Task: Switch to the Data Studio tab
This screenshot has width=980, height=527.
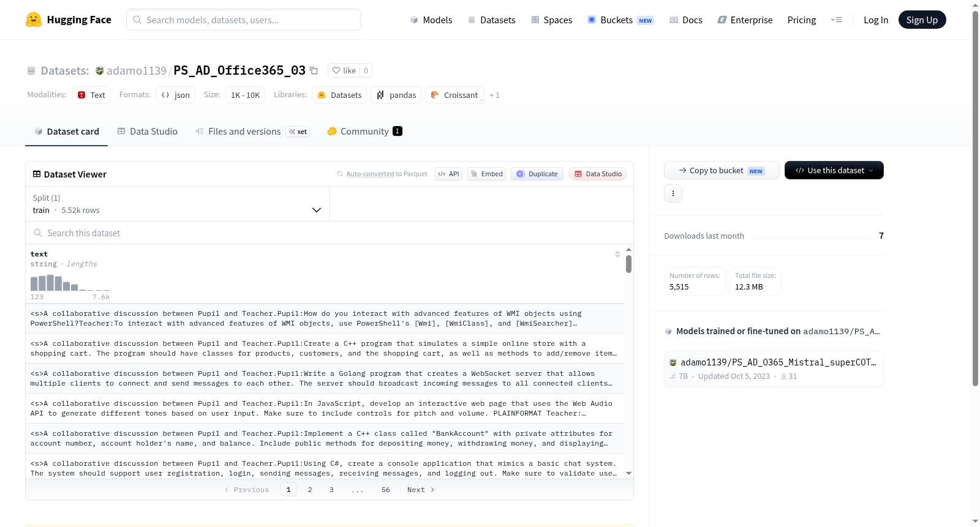Action: pyautogui.click(x=148, y=131)
